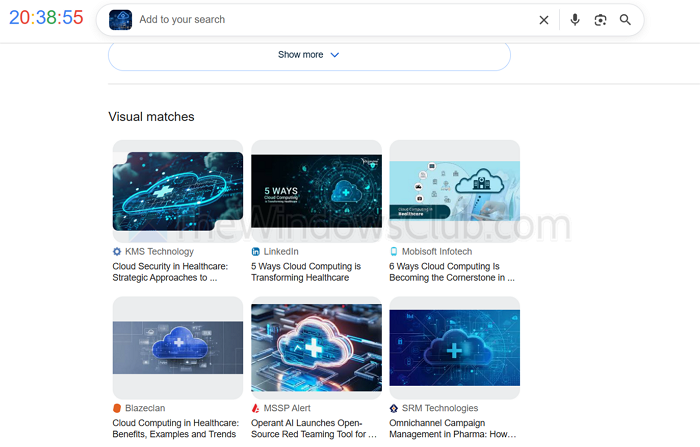Submit search with the magnifying glass icon
700x447 pixels.
[625, 20]
